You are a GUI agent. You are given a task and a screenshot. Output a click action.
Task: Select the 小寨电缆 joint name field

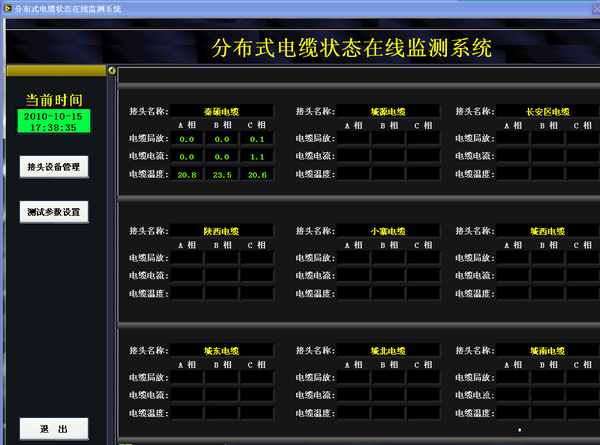(x=389, y=231)
